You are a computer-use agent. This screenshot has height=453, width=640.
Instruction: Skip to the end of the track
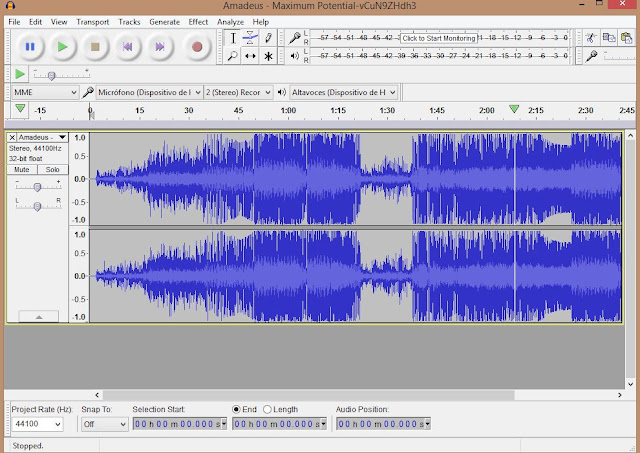point(160,47)
